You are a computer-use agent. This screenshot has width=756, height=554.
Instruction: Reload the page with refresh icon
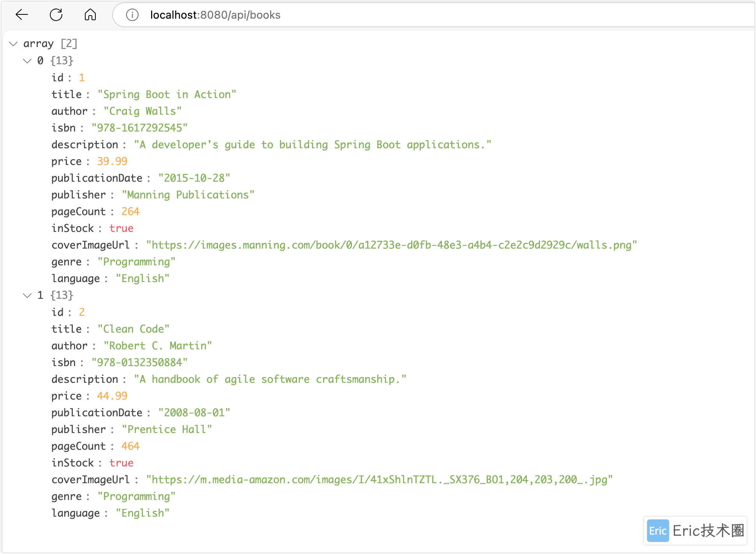click(56, 15)
